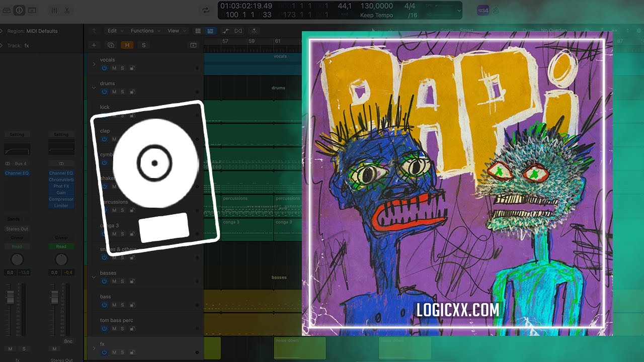The height and width of the screenshot is (362, 644).
Task: Click the Catch Playhead icon
Action: [x=255, y=31]
